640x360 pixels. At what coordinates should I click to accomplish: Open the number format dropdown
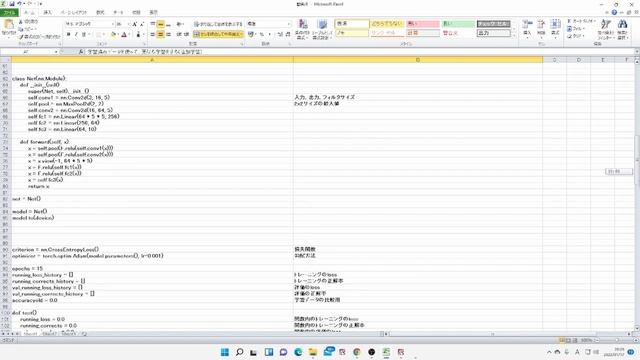tap(289, 24)
